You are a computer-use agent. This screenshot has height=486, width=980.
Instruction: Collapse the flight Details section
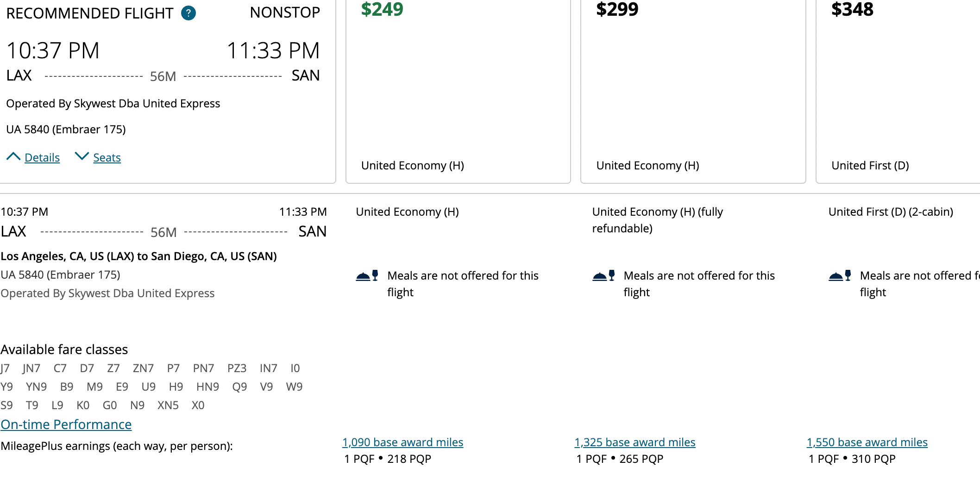(x=42, y=157)
